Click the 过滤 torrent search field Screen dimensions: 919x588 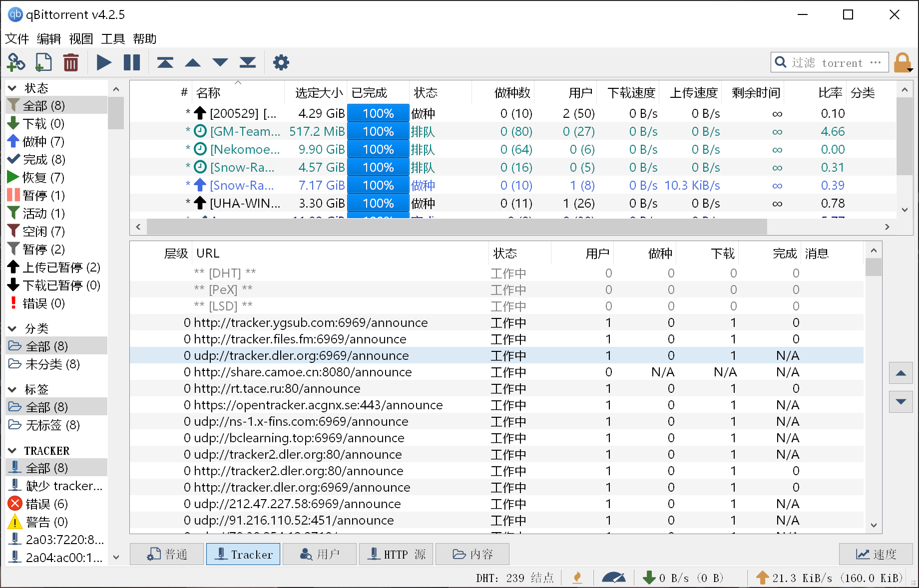830,62
